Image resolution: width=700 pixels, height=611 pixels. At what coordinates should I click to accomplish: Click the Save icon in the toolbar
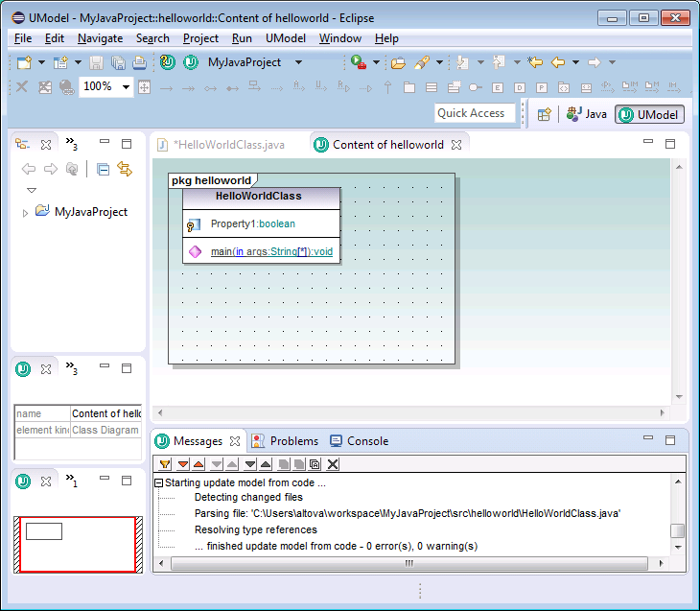coord(96,62)
